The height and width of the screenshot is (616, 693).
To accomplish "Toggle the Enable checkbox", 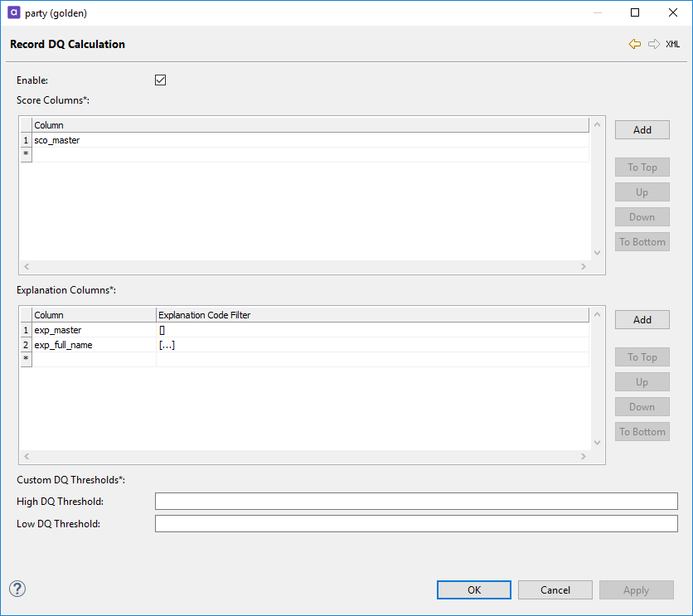I will tap(161, 80).
